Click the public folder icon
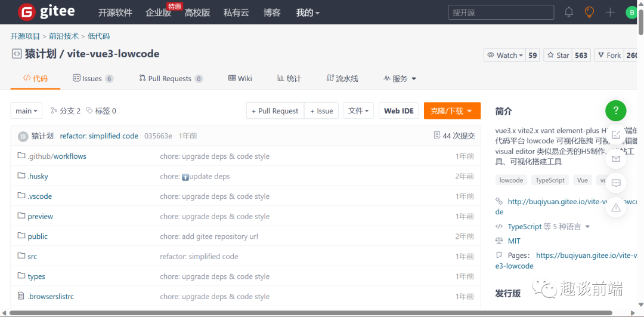The width and height of the screenshot is (644, 317). pyautogui.click(x=21, y=236)
